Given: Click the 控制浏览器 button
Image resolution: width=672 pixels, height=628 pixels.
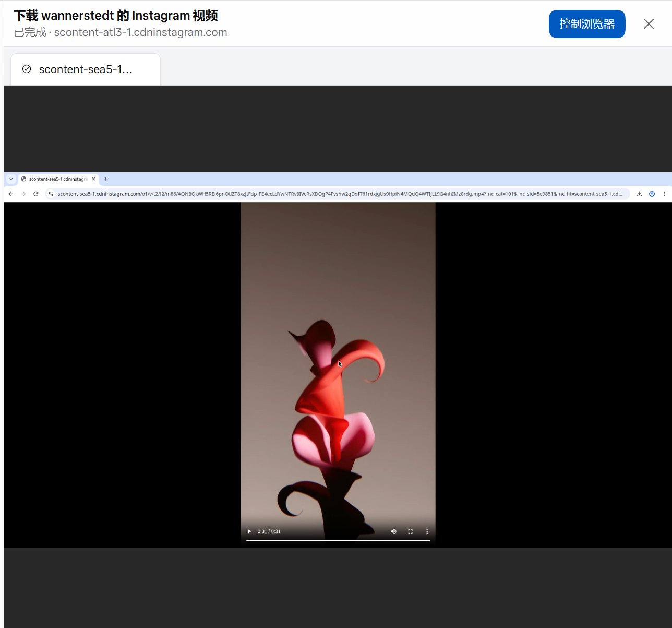Looking at the screenshot, I should click(x=587, y=24).
